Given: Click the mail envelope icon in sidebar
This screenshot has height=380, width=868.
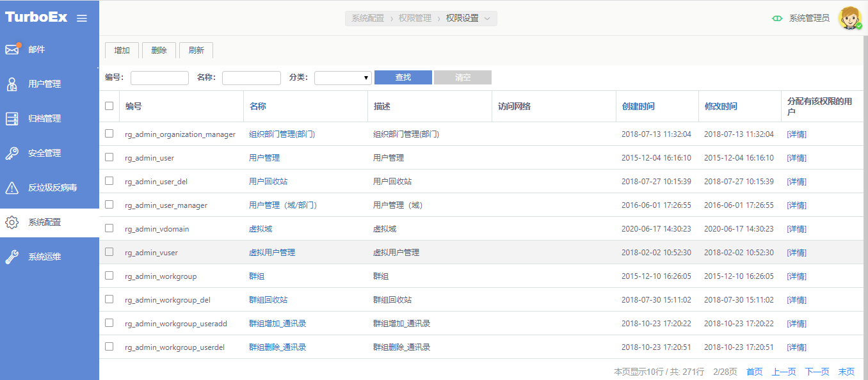Looking at the screenshot, I should [x=12, y=50].
